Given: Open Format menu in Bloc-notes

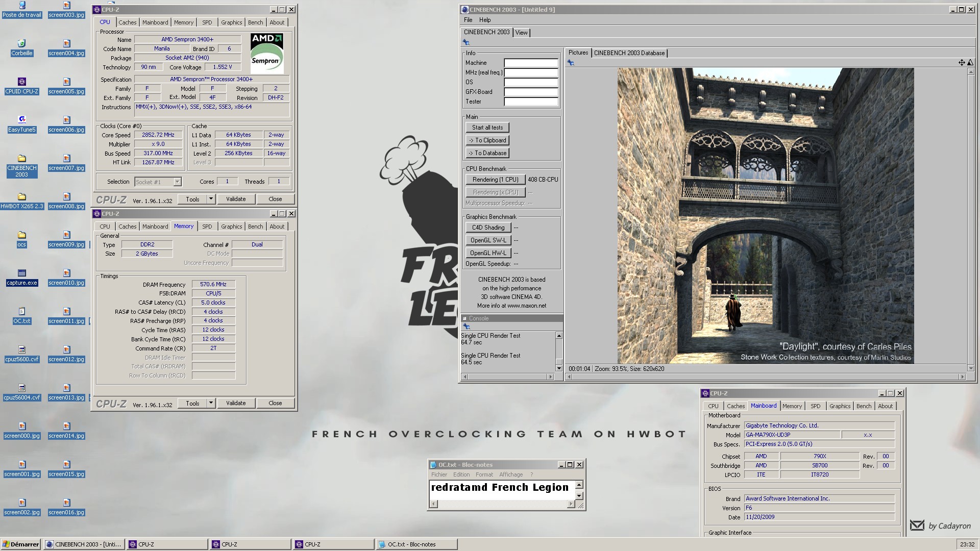Looking at the screenshot, I should click(x=484, y=474).
